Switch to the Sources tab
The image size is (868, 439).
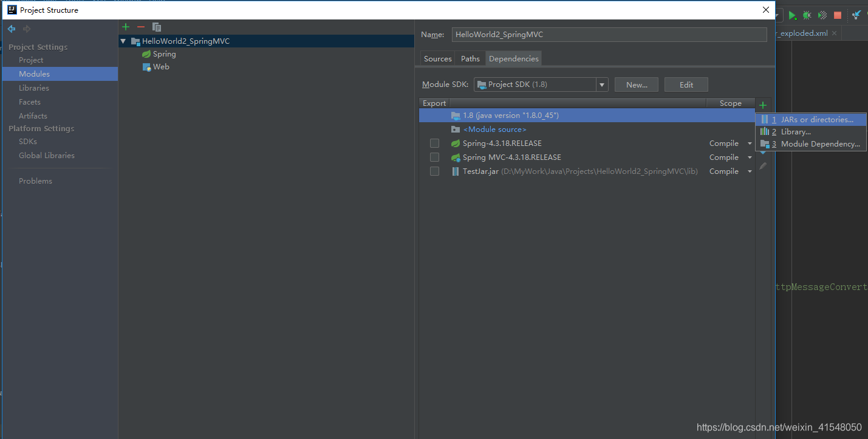tap(438, 58)
